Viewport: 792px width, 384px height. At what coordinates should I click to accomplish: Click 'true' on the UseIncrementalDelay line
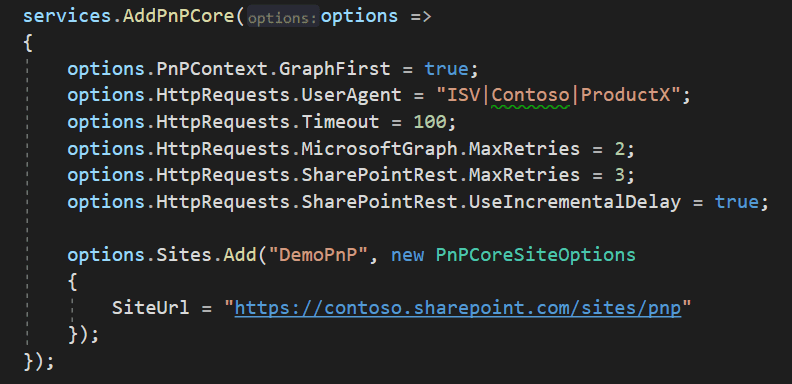coord(736,202)
